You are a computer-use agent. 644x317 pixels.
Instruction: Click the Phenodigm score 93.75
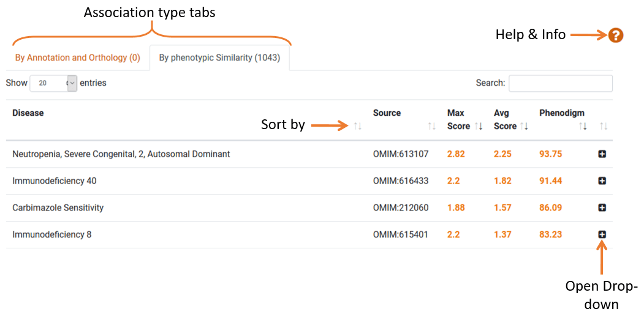tap(551, 154)
